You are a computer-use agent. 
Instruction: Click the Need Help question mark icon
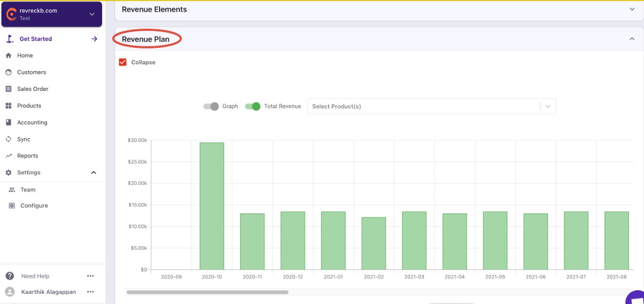coord(10,276)
